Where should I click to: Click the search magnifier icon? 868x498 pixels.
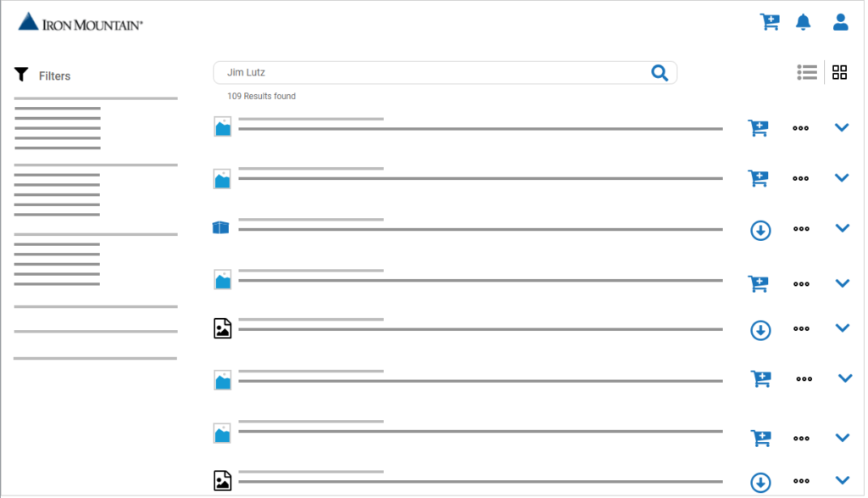[x=659, y=73]
